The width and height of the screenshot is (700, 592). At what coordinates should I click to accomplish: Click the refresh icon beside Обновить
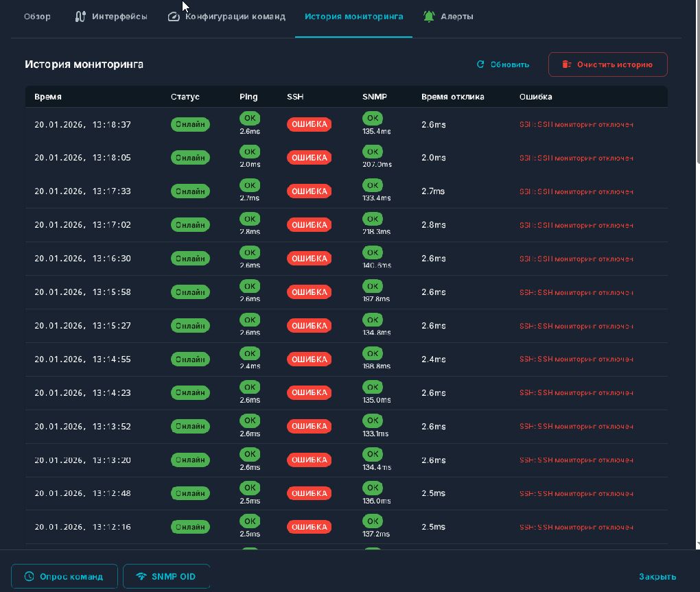[x=480, y=64]
